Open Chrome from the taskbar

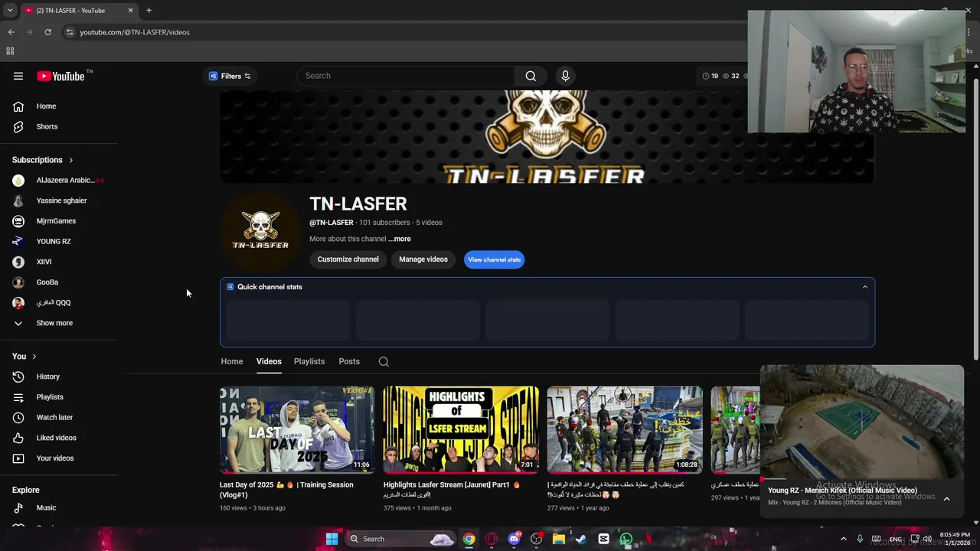click(x=469, y=539)
